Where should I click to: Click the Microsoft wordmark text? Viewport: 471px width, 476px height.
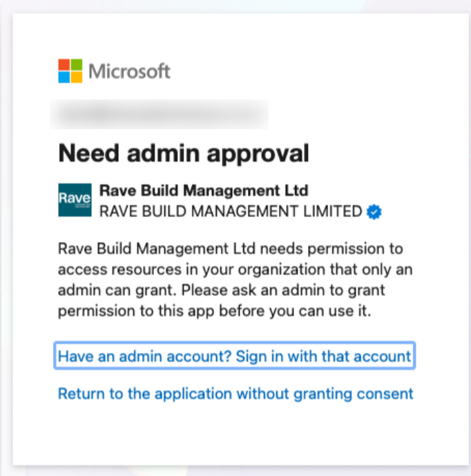pos(130,71)
